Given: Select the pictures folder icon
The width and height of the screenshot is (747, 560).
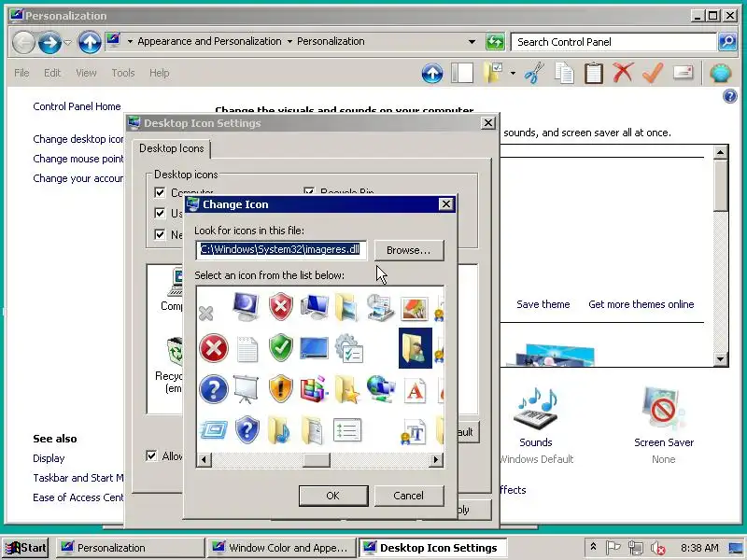Looking at the screenshot, I should [346, 307].
